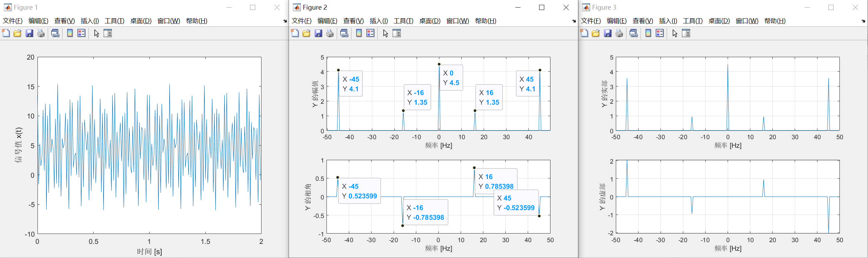Screen dimensions: 868x258
Task: Save Figure 1 using the floppy disk icon
Action: (29, 33)
